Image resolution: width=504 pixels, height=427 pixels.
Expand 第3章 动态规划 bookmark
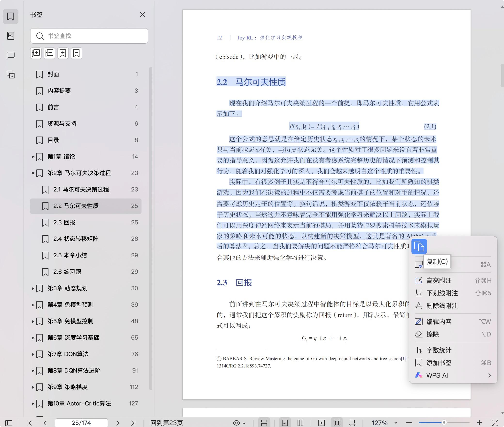pyautogui.click(x=33, y=288)
